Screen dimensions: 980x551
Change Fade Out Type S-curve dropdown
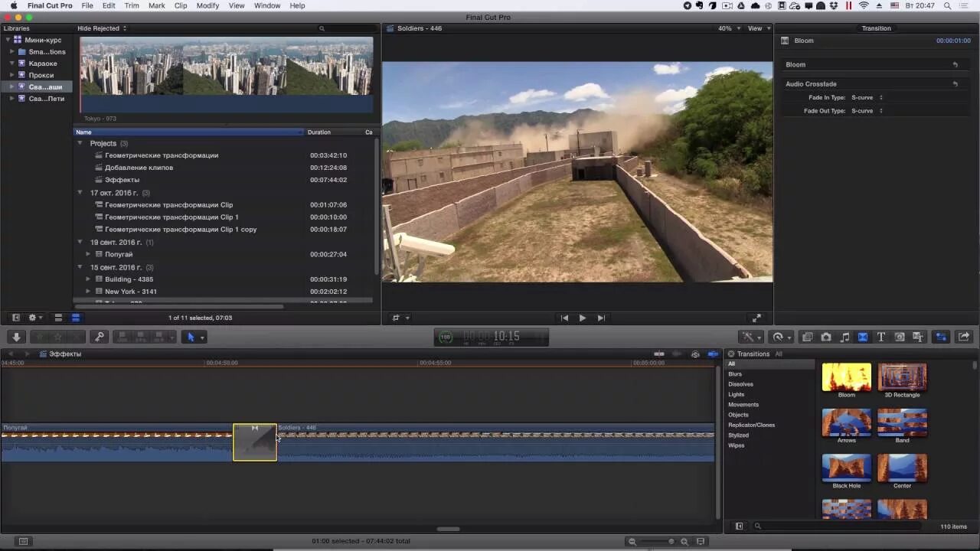pos(867,111)
